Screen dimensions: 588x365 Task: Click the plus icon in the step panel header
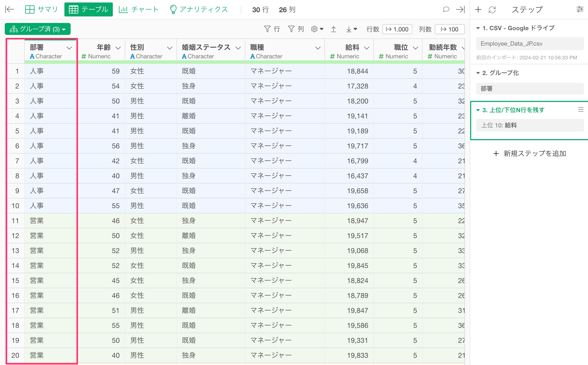478,9
